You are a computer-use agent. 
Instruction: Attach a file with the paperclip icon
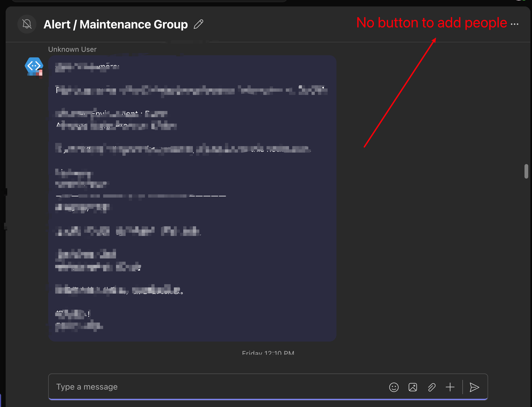point(432,387)
